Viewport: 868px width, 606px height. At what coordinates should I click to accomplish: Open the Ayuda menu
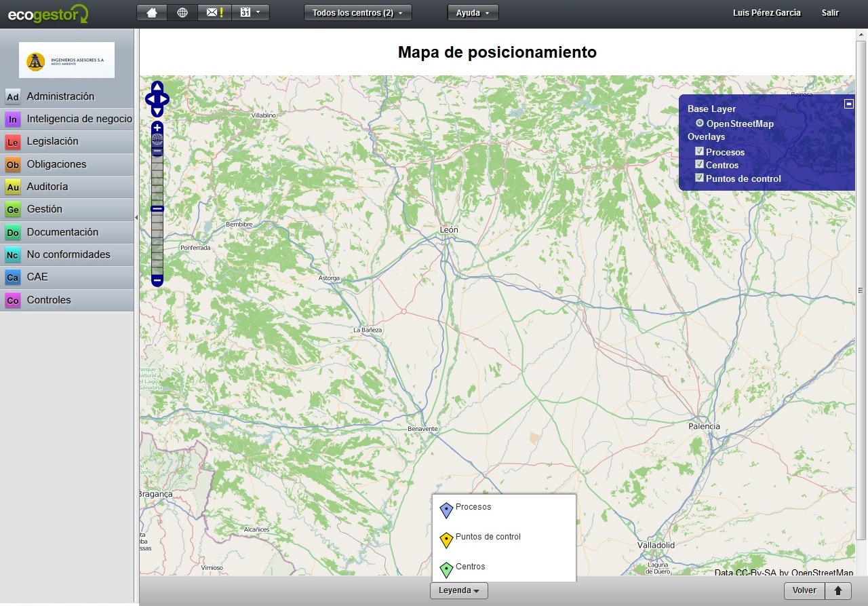pyautogui.click(x=473, y=12)
